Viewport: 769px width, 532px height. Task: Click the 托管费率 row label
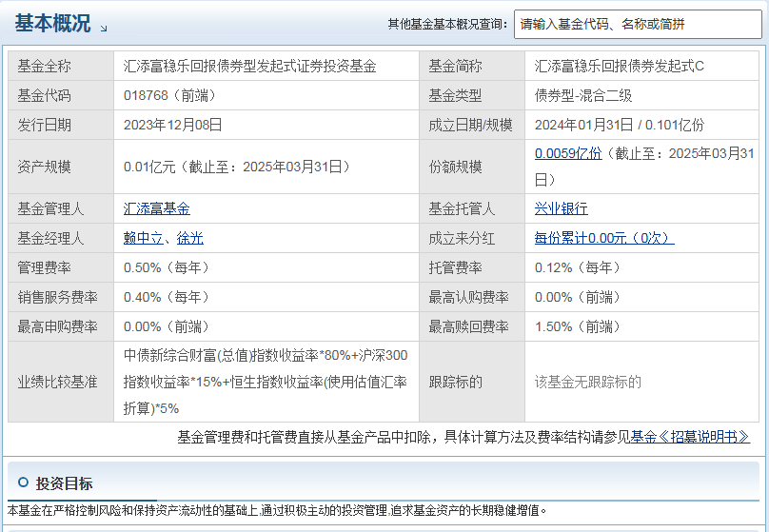tap(455, 267)
